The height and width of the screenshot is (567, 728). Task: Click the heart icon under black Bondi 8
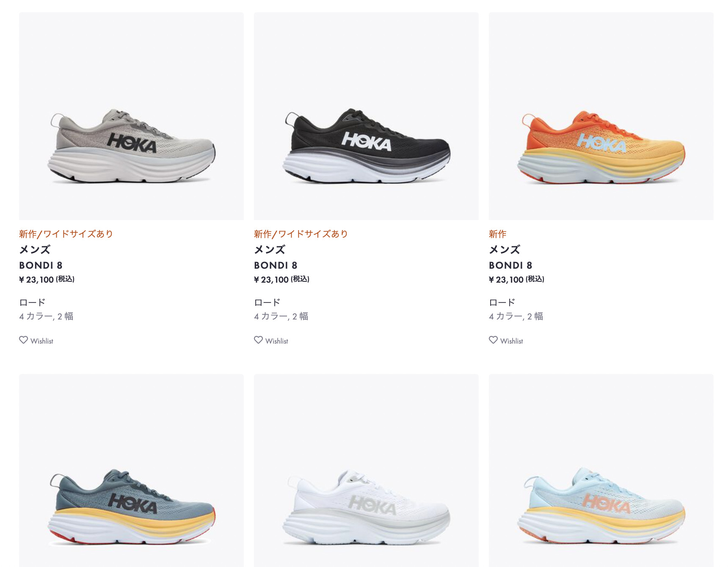(x=258, y=340)
